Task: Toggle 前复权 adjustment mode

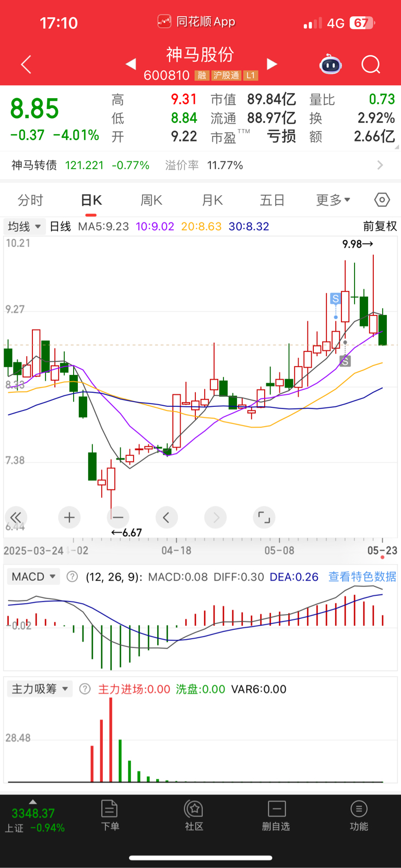Action: pos(380,226)
